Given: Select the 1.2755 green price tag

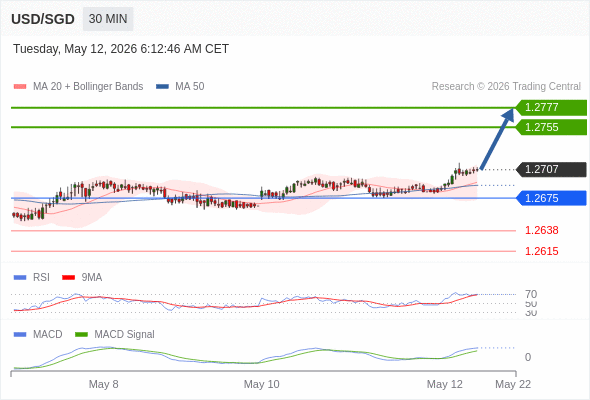Looking at the screenshot, I should pyautogui.click(x=551, y=127).
